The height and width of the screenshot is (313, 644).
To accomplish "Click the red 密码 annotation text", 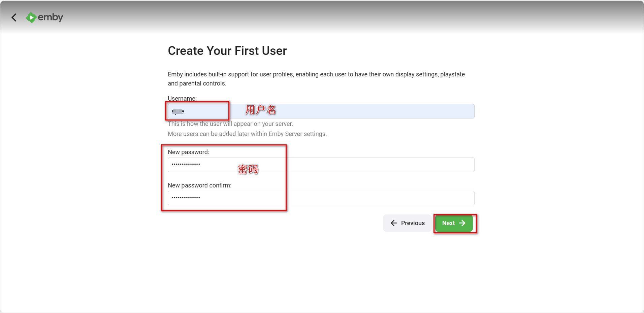I will 248,169.
